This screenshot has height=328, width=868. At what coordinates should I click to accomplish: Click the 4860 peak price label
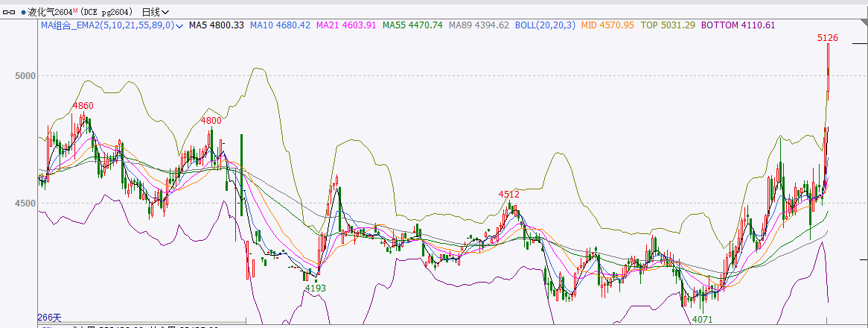pyautogui.click(x=83, y=106)
